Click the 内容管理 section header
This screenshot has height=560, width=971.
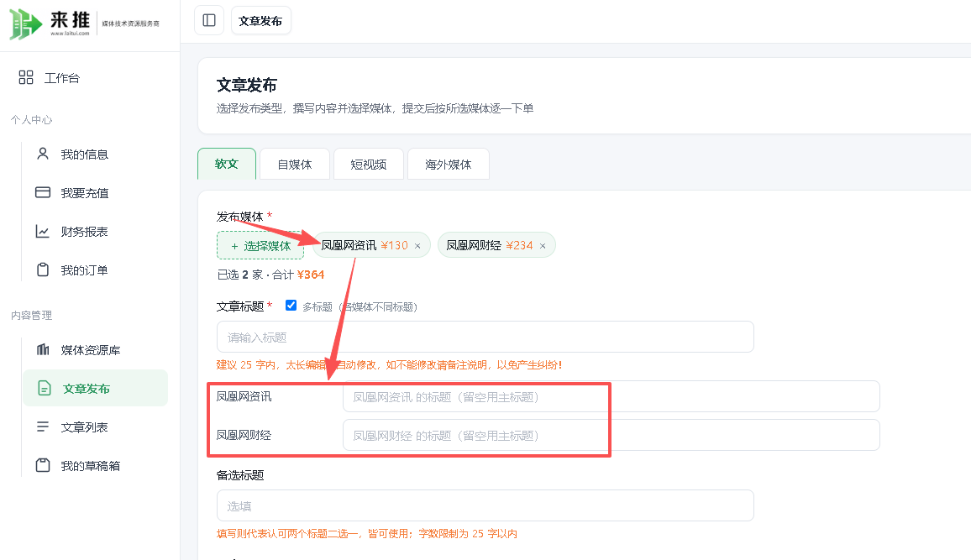[32, 315]
